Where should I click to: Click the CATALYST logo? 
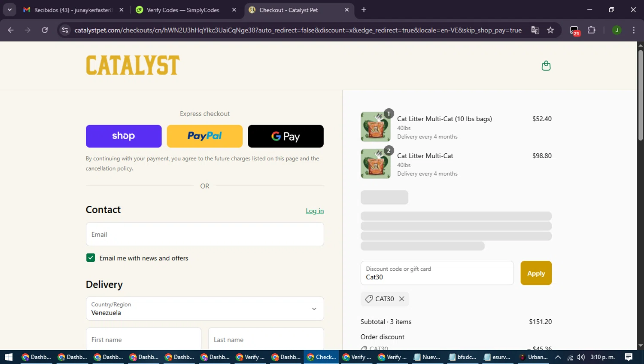(133, 65)
